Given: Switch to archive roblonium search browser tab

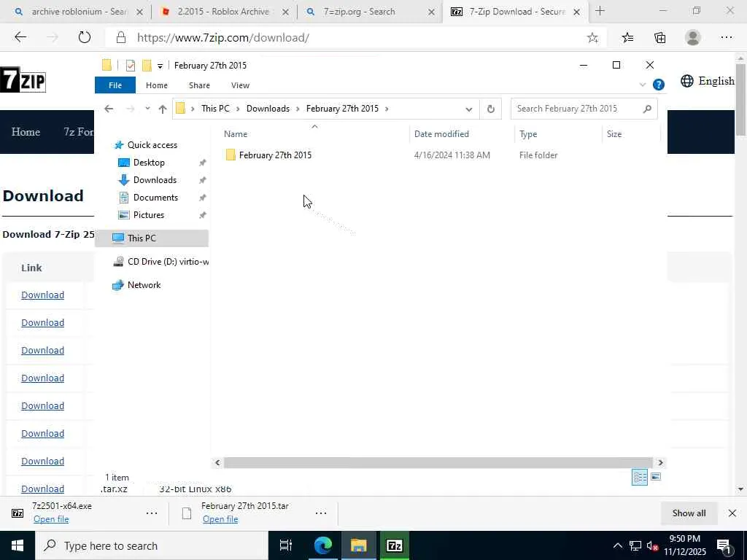Looking at the screenshot, I should click(77, 12).
